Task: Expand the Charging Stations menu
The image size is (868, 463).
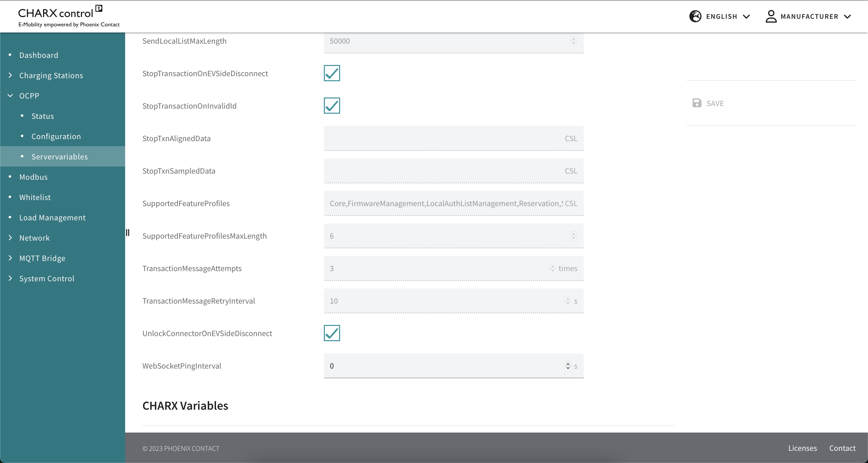Action: pos(10,75)
